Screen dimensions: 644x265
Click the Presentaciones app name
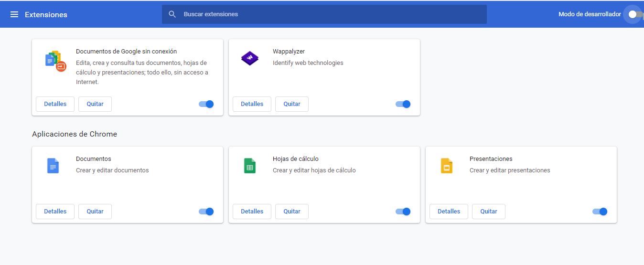491,159
